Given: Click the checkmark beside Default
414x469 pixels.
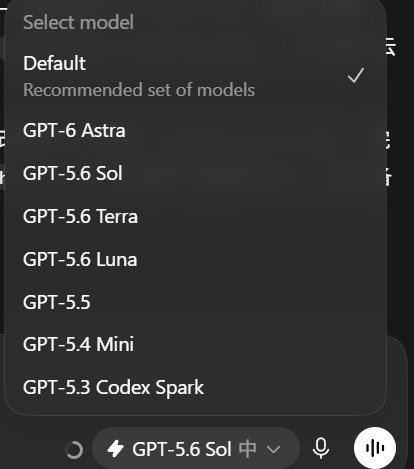Looking at the screenshot, I should [356, 75].
